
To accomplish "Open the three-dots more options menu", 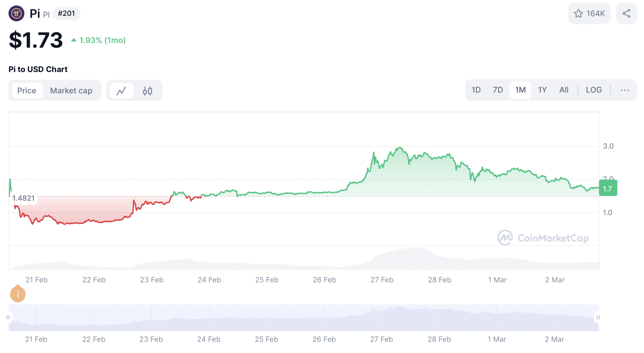I will coord(625,90).
